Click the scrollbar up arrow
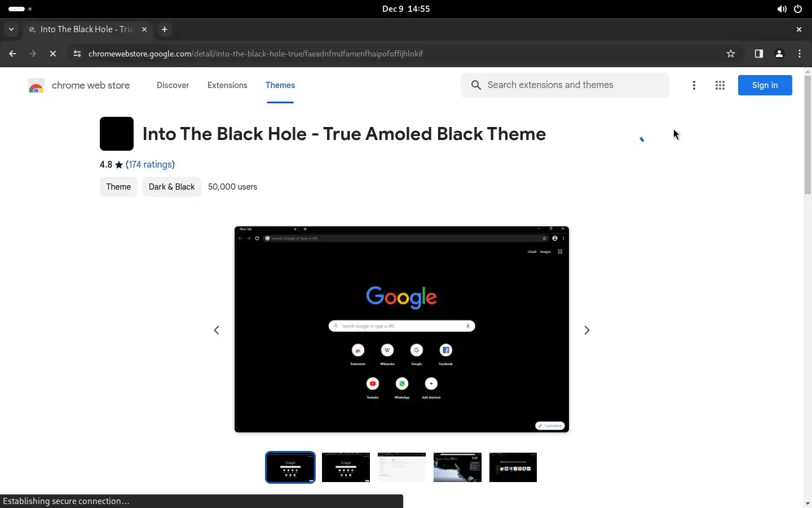Image resolution: width=812 pixels, height=508 pixels. point(807,72)
